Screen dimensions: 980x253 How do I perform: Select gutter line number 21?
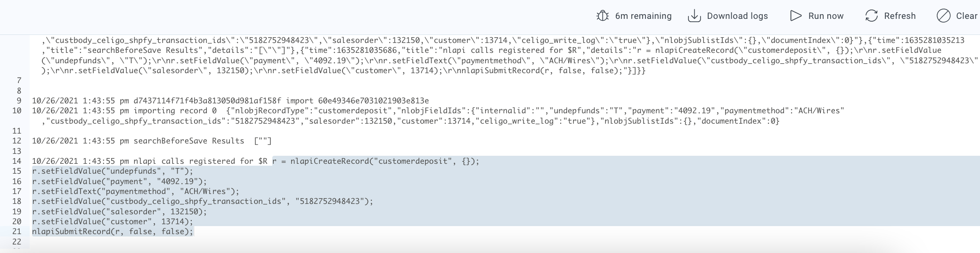click(x=17, y=231)
